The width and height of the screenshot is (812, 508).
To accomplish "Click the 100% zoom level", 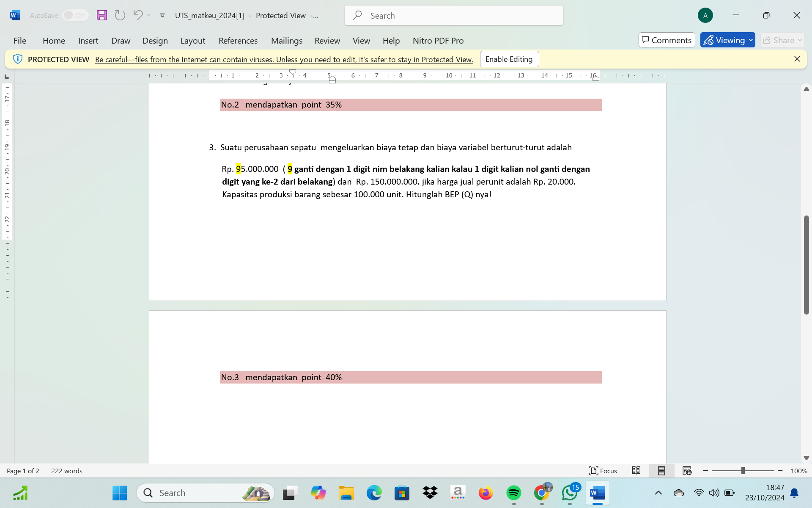I will point(798,471).
